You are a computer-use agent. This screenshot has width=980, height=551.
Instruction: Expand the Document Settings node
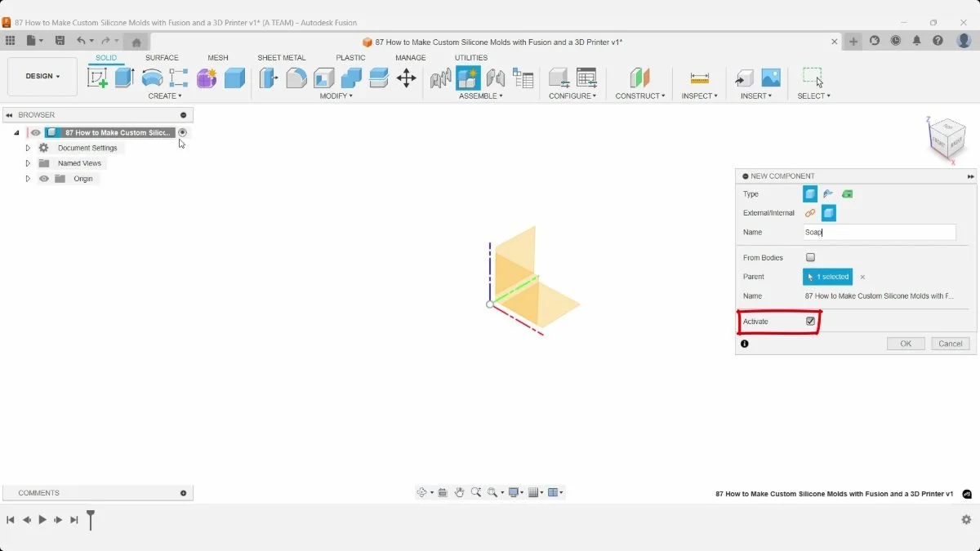[28, 148]
